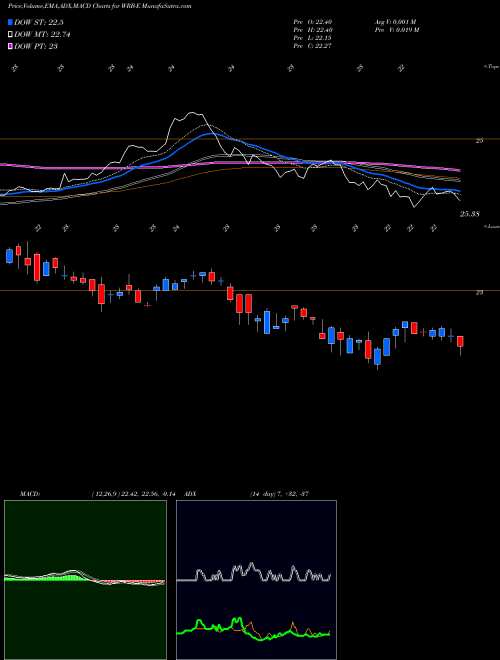Click the 25.38 price label
The height and width of the screenshot is (660, 500).
pos(470,214)
